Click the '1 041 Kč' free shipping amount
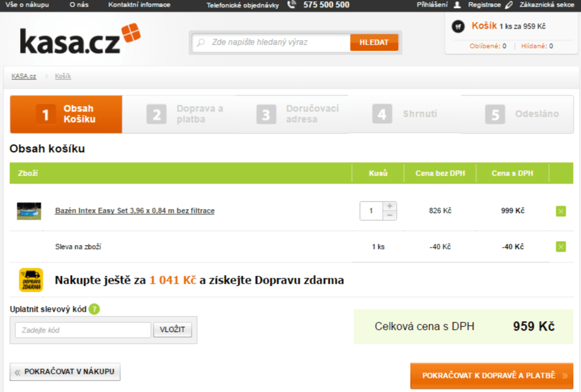Viewport: 581px width, 392px height. 173,280
